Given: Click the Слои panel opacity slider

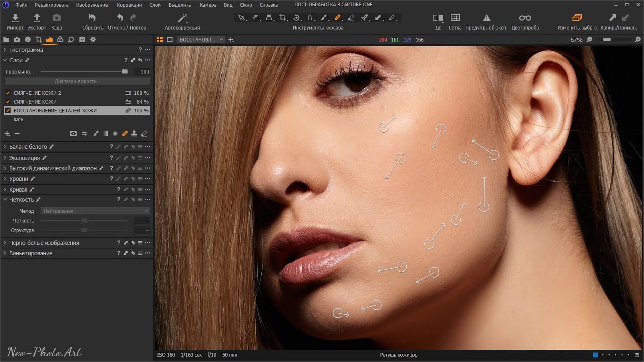Looking at the screenshot, I should click(x=84, y=72).
